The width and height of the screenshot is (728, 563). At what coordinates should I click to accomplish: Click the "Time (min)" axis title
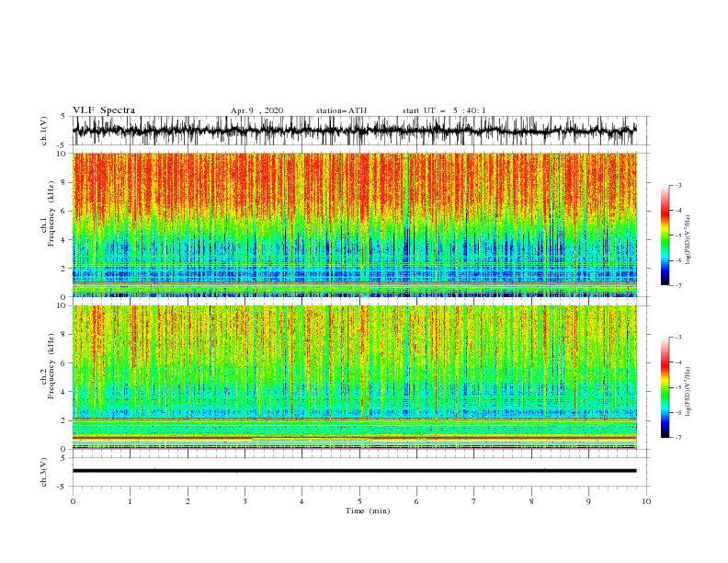tap(368, 511)
